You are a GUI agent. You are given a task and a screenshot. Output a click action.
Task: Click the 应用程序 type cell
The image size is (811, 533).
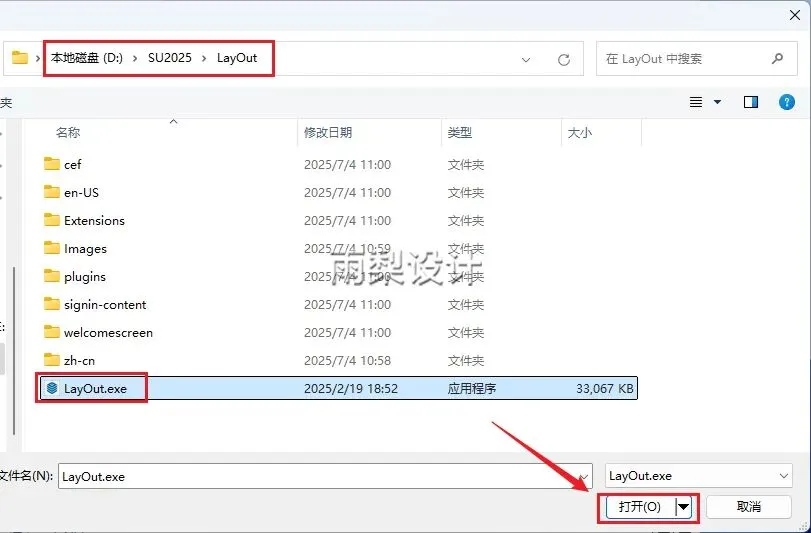tap(472, 389)
